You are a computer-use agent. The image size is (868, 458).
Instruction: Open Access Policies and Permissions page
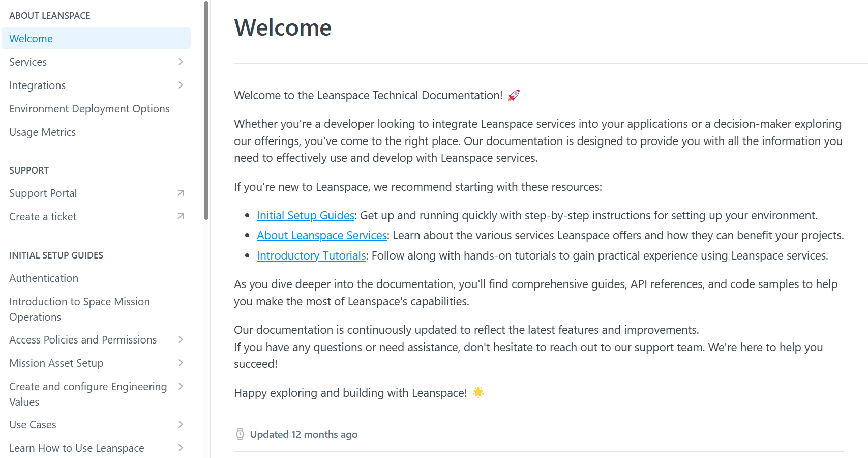83,340
